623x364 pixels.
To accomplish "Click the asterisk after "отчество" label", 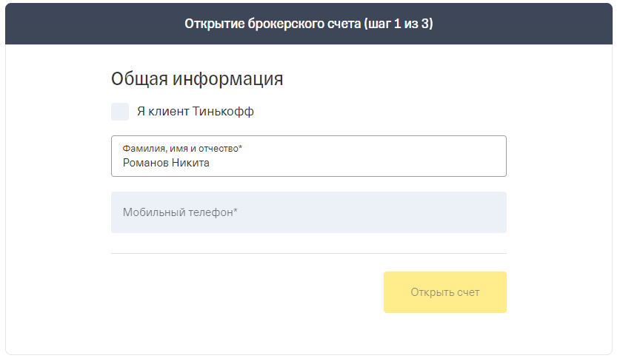I will coord(240,147).
